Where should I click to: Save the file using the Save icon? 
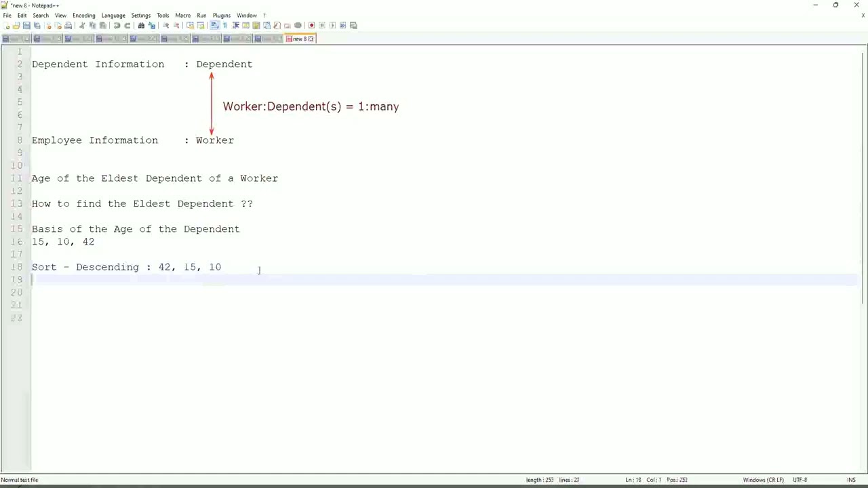coord(26,25)
